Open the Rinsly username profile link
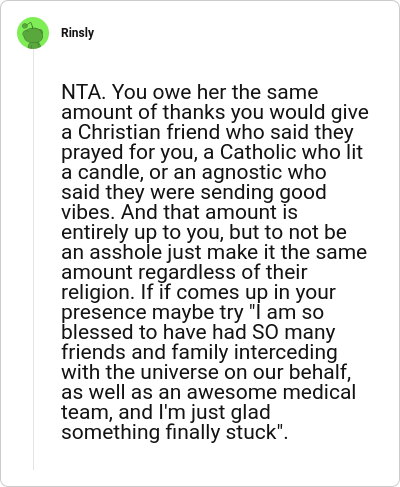 77,33
